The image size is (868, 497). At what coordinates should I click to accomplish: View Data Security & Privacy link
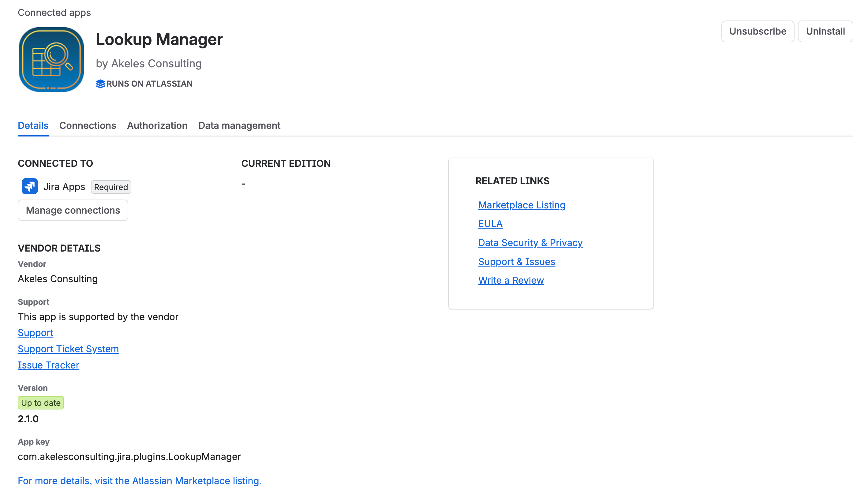point(530,242)
